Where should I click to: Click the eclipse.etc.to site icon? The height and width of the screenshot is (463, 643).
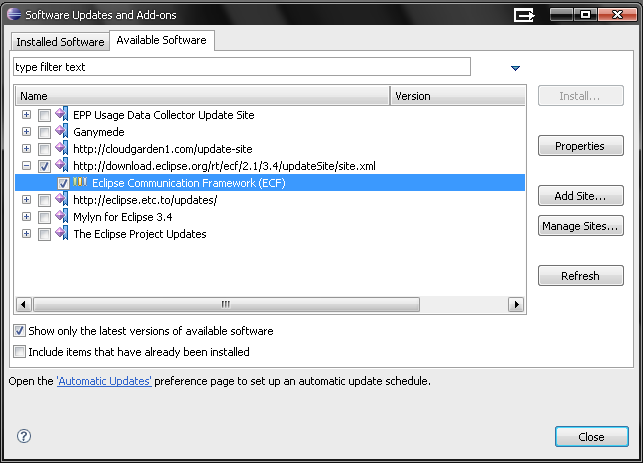[x=62, y=200]
